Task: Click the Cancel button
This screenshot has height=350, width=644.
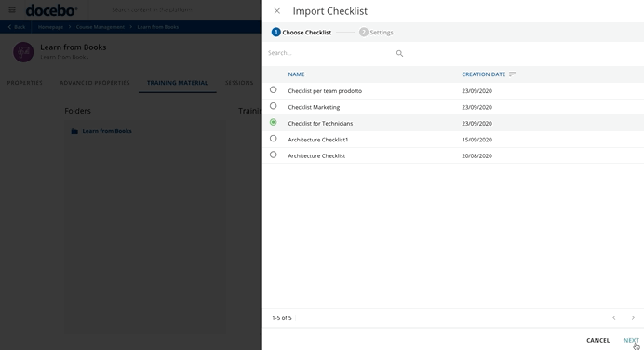Action: pyautogui.click(x=598, y=340)
